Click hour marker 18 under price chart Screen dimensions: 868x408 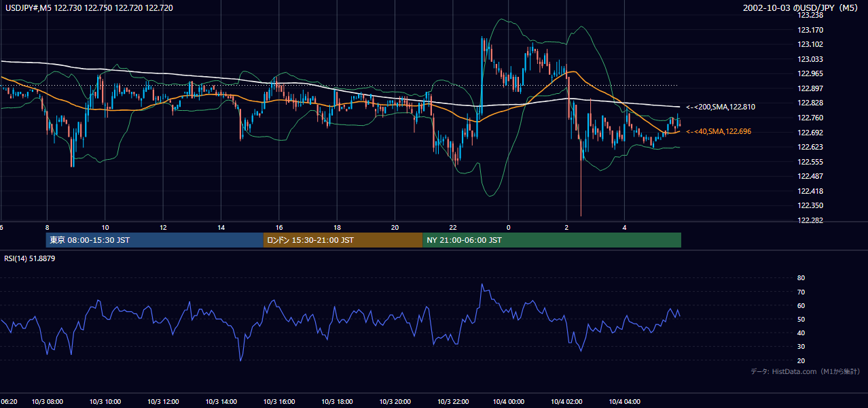coord(337,227)
